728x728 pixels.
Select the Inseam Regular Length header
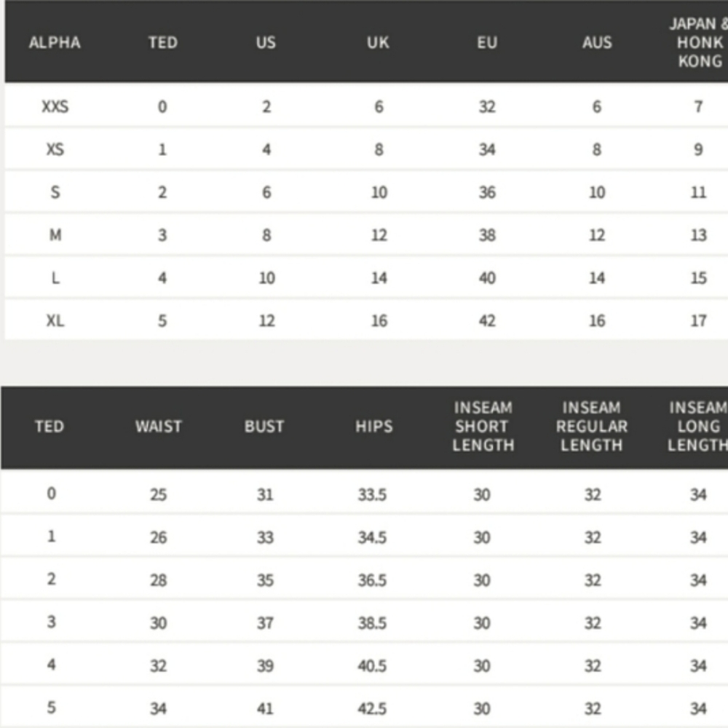click(591, 427)
